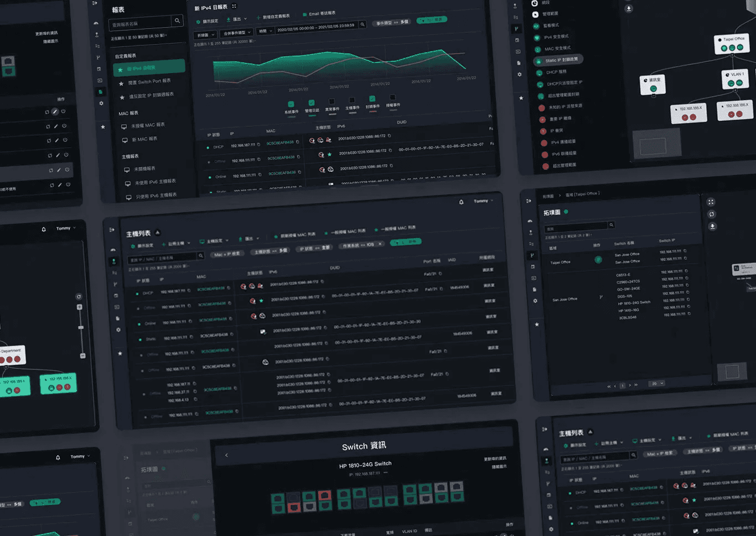Click the date range field 2020/02/05 – 2021/02/05
Screen dimensions: 756x536
tap(316, 27)
